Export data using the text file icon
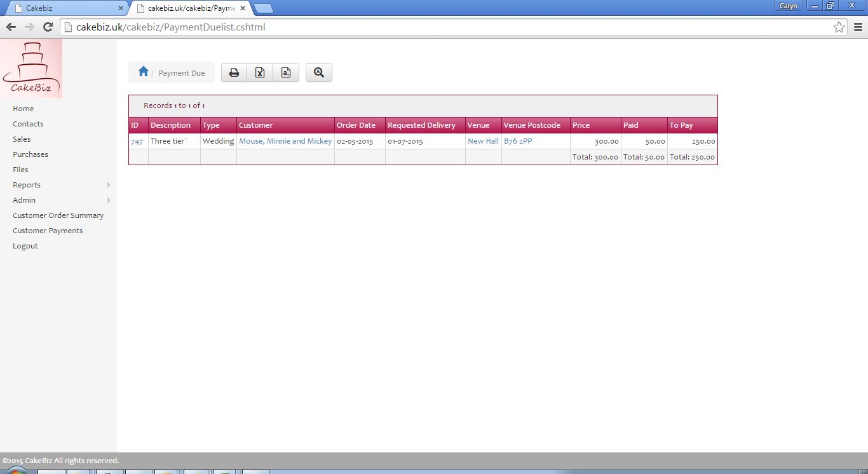868x474 pixels. click(x=285, y=72)
